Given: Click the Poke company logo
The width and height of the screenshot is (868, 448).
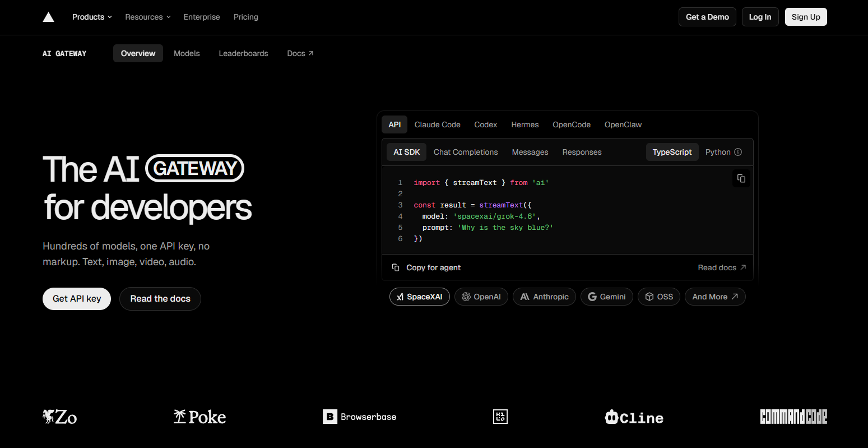Looking at the screenshot, I should (199, 417).
